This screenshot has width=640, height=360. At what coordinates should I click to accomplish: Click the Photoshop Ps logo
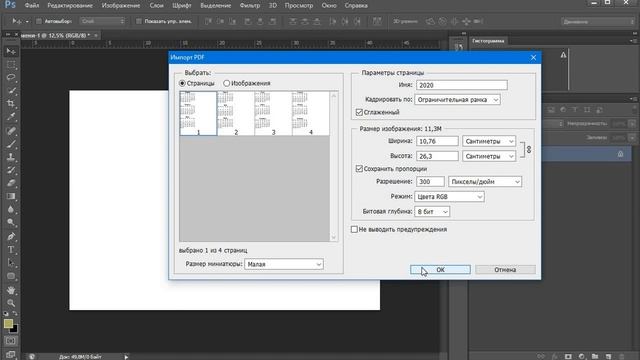[x=10, y=5]
